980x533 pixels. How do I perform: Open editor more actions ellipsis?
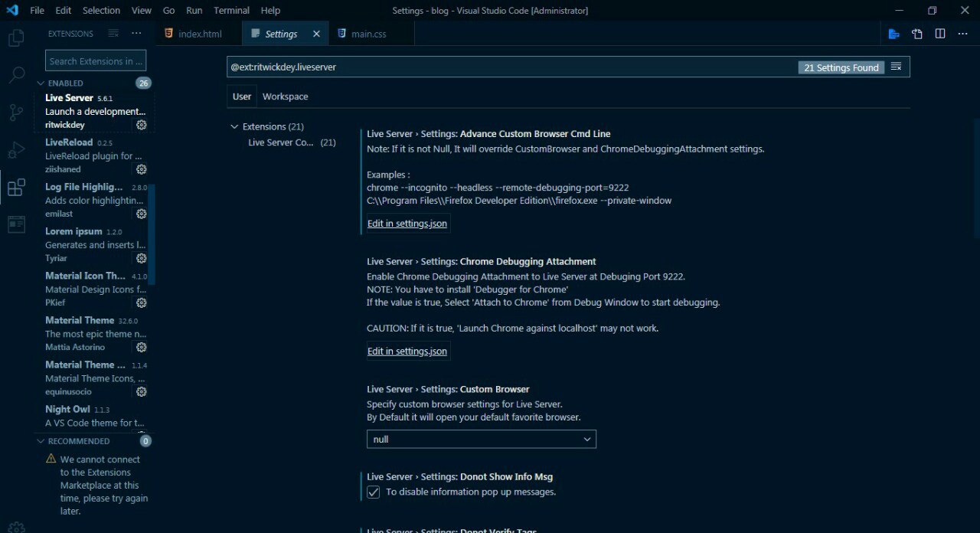[962, 34]
